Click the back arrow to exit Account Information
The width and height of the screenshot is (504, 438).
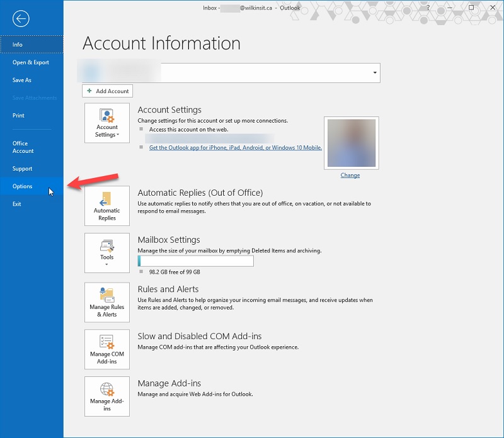[x=21, y=18]
